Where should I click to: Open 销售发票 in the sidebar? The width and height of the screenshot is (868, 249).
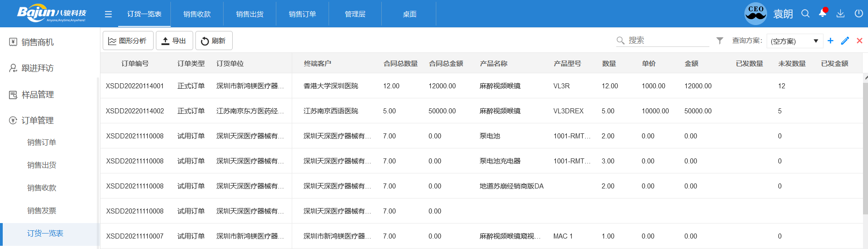42,210
